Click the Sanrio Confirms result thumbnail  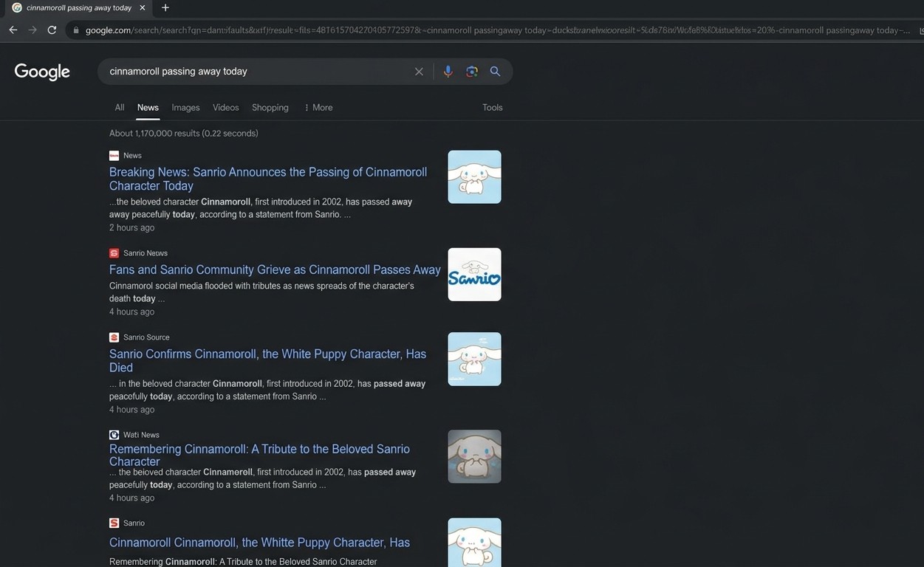pyautogui.click(x=474, y=359)
